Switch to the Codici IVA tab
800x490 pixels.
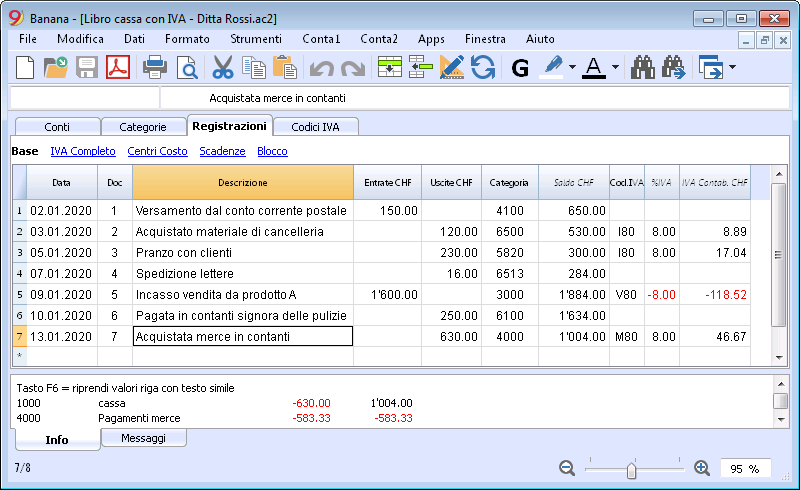(x=315, y=127)
